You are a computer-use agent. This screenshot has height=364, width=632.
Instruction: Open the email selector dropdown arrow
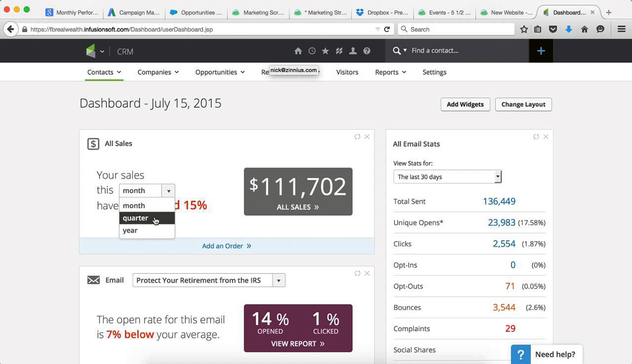(x=279, y=280)
